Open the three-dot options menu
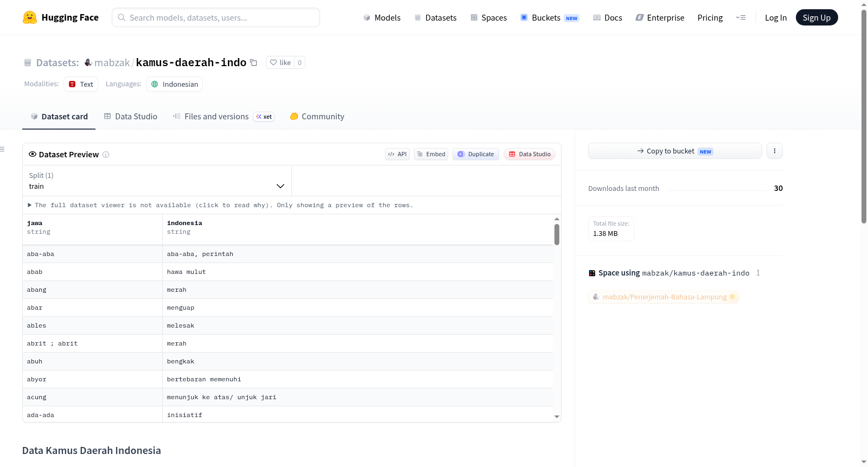868x467 pixels. (x=775, y=151)
